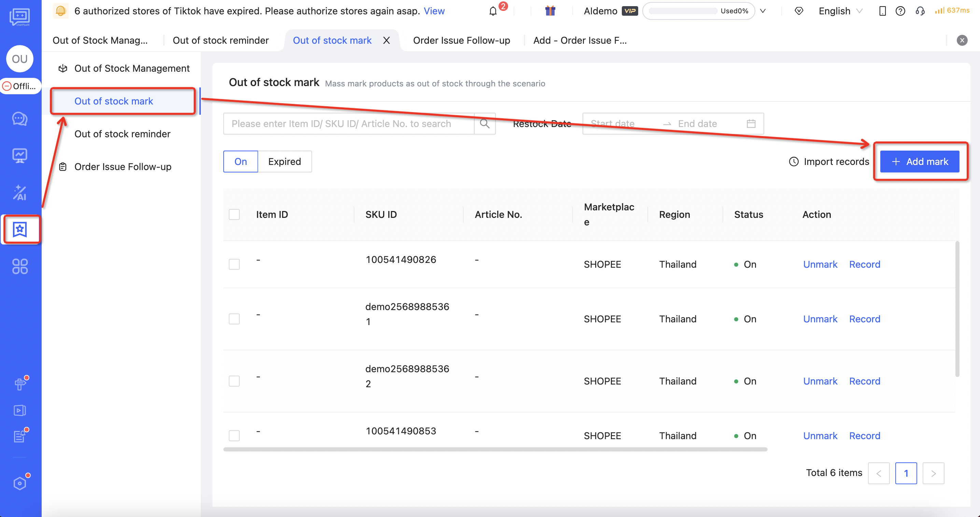Viewport: 980px width, 517px height.
Task: Open the analytics dashboard sidebar icon
Action: pos(20,156)
